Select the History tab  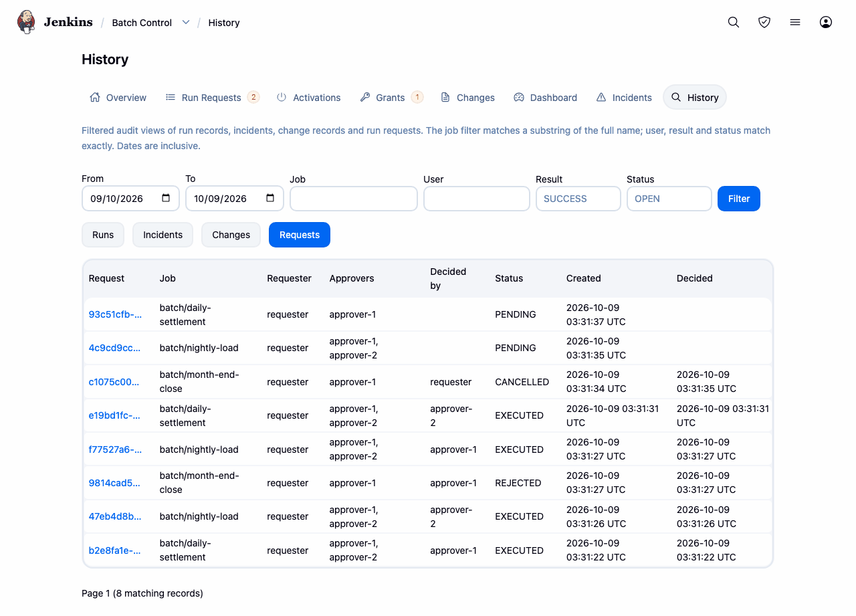click(695, 98)
